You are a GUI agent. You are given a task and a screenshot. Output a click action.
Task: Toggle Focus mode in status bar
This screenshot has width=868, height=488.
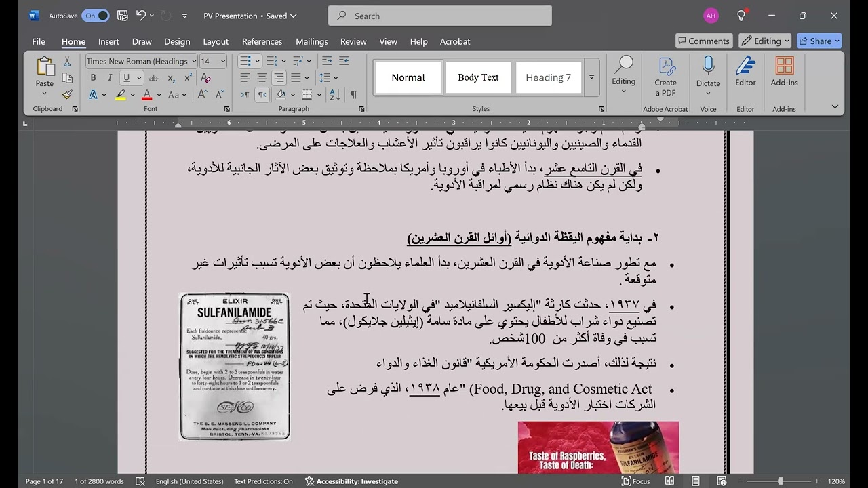[636, 481]
